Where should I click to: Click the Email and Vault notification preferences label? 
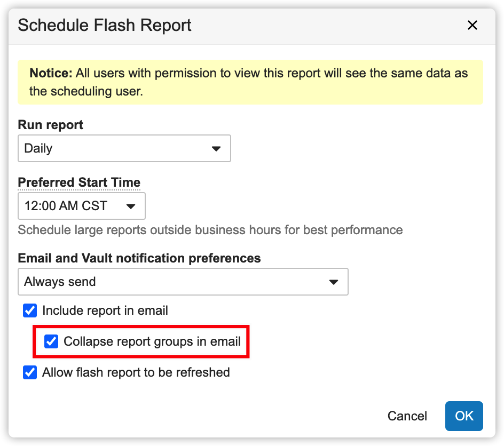pyautogui.click(x=139, y=258)
